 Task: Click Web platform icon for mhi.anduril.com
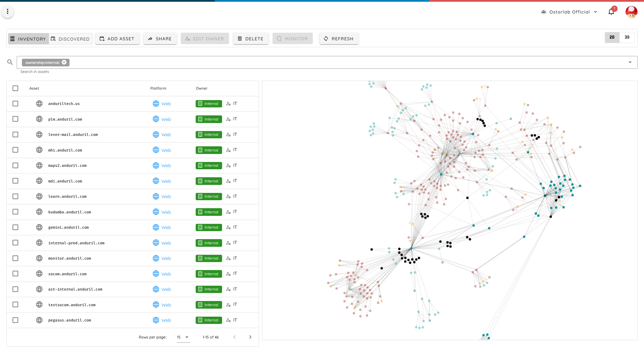[x=156, y=150]
